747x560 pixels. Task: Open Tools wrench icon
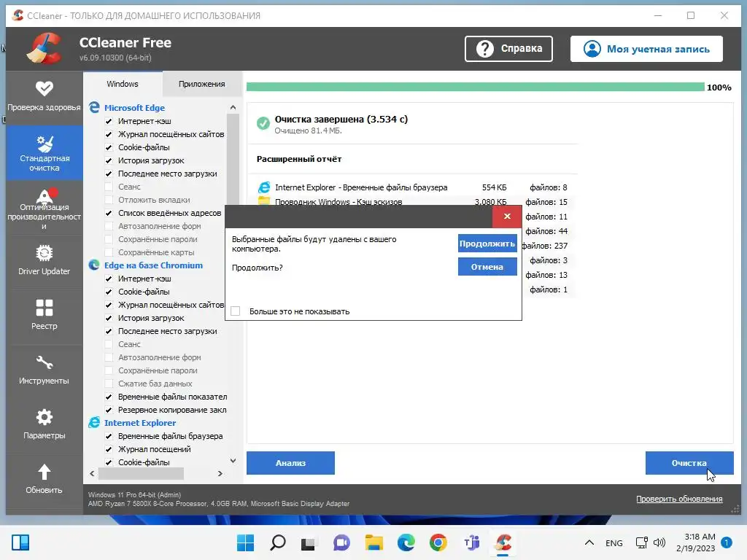coord(44,363)
